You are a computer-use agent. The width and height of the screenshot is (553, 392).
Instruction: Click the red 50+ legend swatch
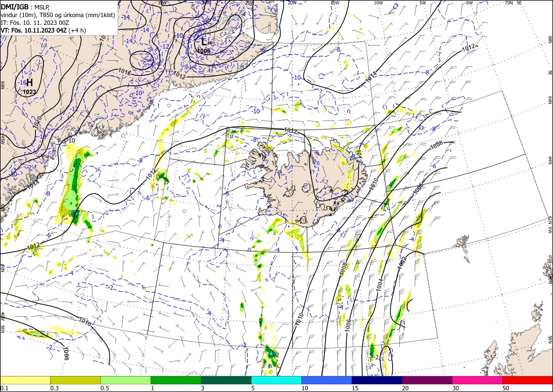(x=528, y=380)
